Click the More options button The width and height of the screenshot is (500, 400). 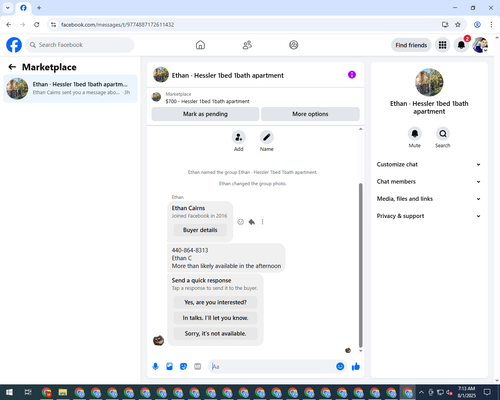point(310,114)
